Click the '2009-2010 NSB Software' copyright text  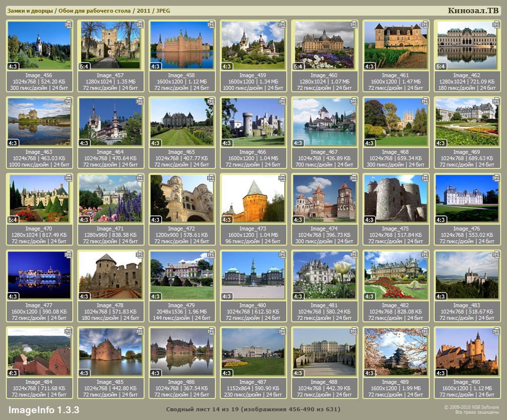pyautogui.click(x=471, y=407)
